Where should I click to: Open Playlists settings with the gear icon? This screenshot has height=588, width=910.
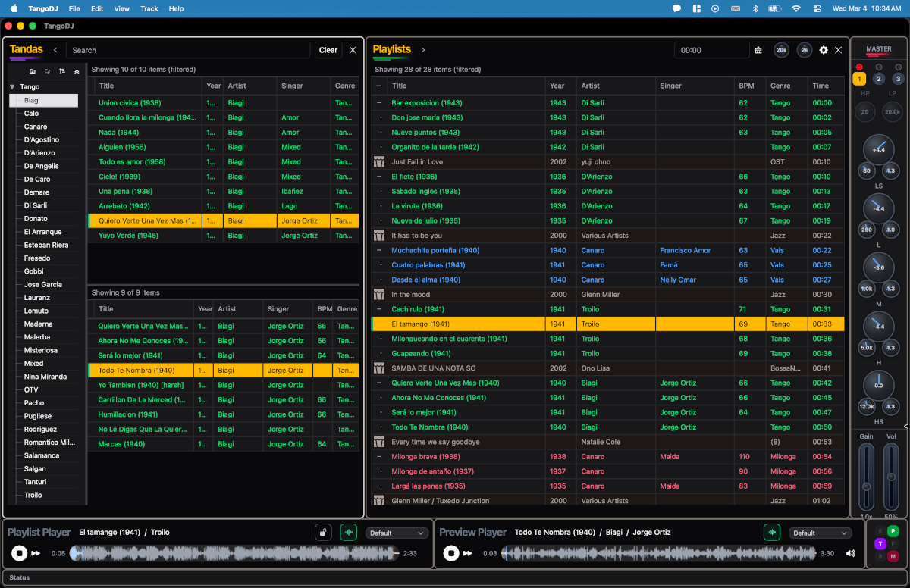pos(824,50)
